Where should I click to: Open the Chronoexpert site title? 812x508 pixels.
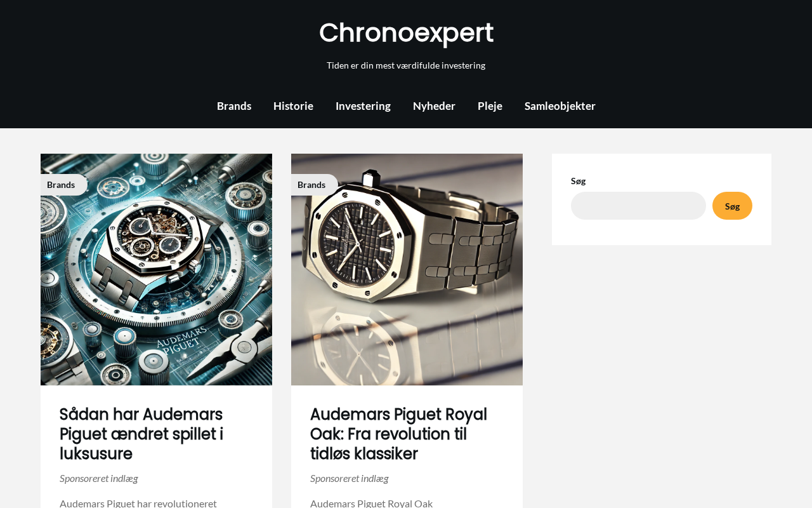click(x=406, y=33)
